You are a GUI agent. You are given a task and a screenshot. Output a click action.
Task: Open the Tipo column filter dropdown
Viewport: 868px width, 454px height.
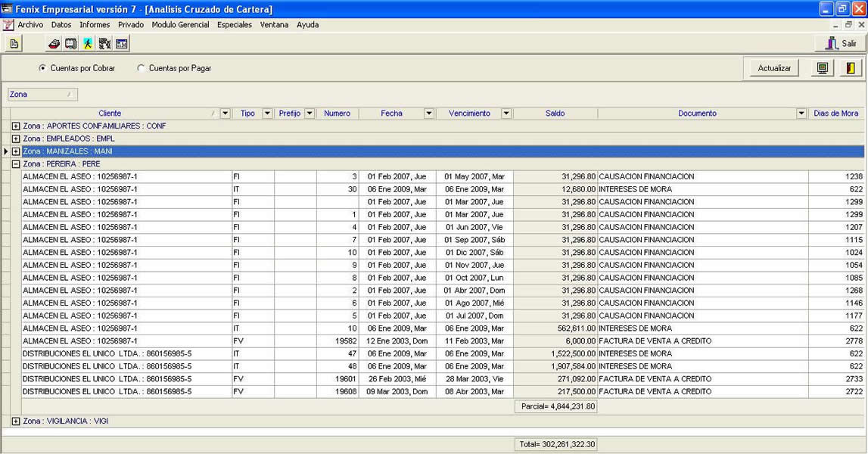pos(267,113)
